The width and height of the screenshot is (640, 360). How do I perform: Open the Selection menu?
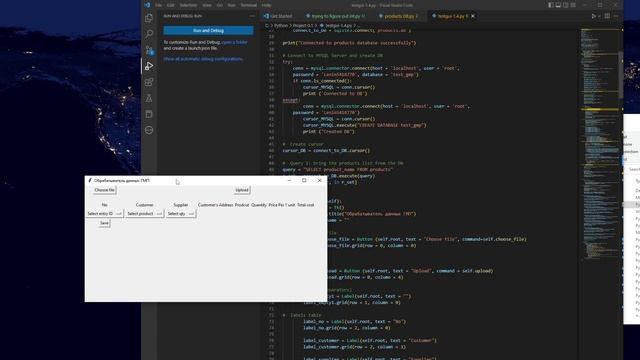pyautogui.click(x=188, y=5)
